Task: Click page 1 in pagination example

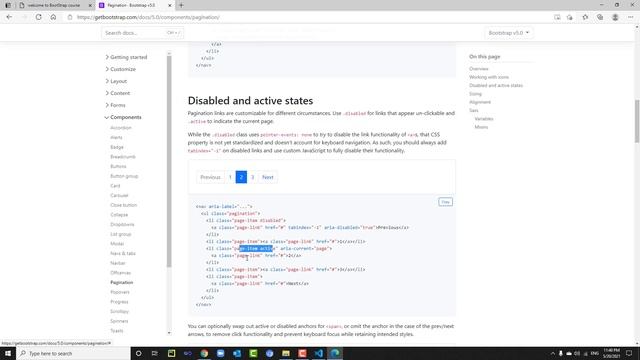Action: coord(230,177)
